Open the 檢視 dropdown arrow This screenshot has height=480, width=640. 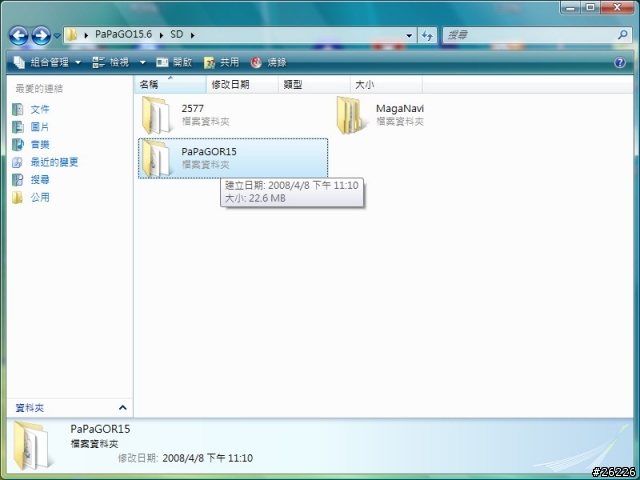click(143, 63)
